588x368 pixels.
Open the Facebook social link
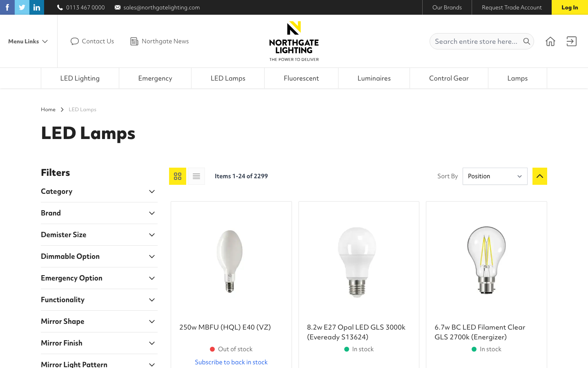pos(7,7)
